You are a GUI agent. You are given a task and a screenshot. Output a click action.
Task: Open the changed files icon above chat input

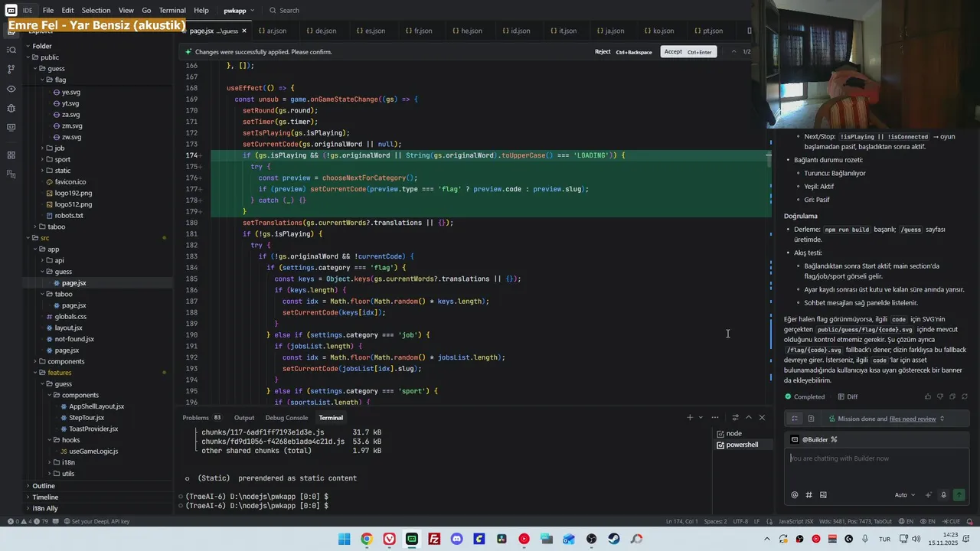(811, 419)
